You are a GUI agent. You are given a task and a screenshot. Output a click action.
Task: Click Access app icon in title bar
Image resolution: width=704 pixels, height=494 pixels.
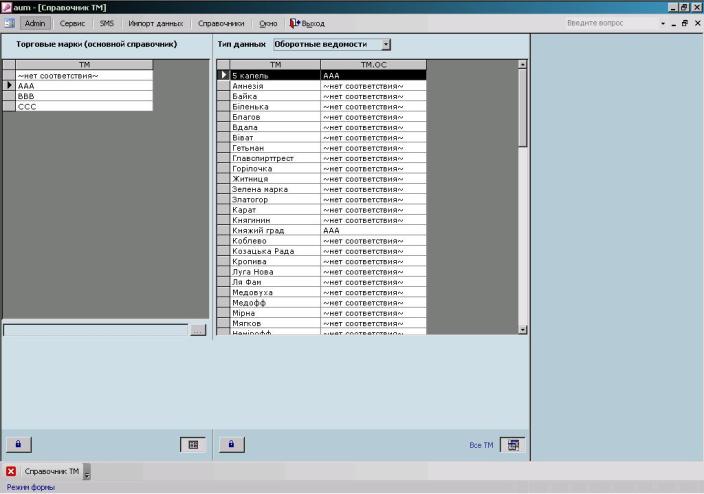(6, 7)
